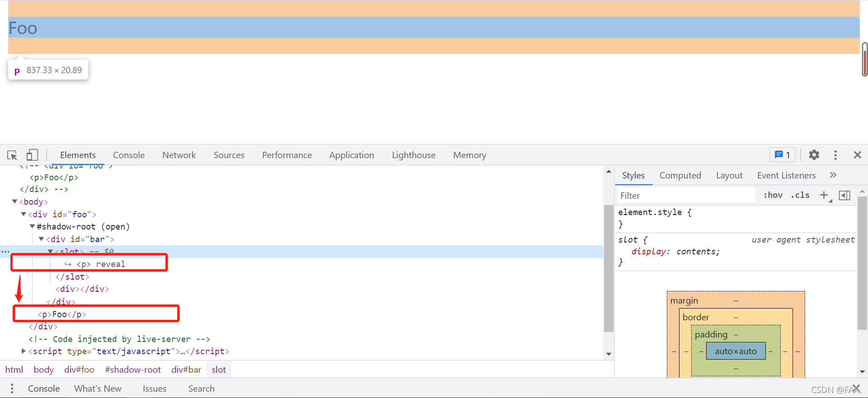Open the Memory tab
The height and width of the screenshot is (398, 868).
point(470,155)
